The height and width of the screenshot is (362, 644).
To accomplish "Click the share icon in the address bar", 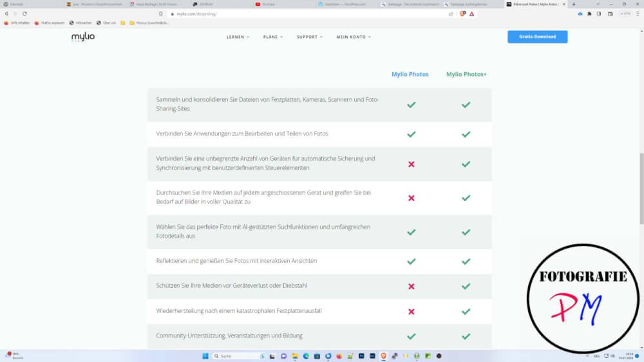I will (451, 14).
